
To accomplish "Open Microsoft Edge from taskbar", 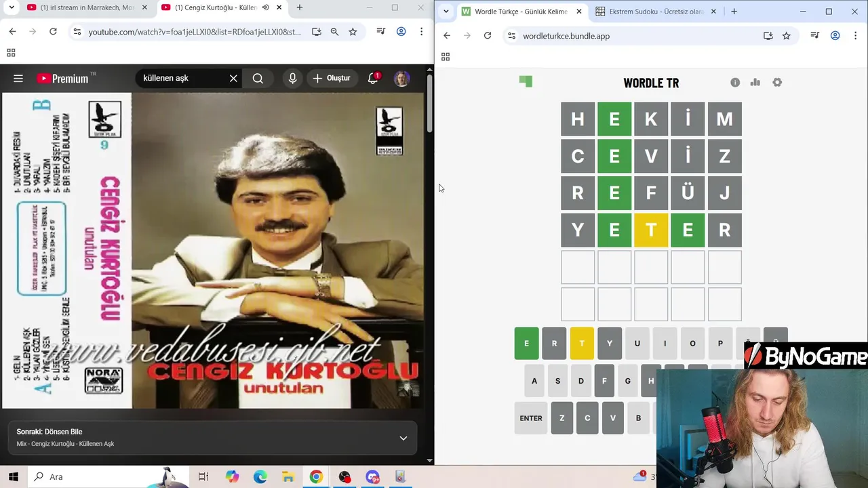I will [260, 476].
